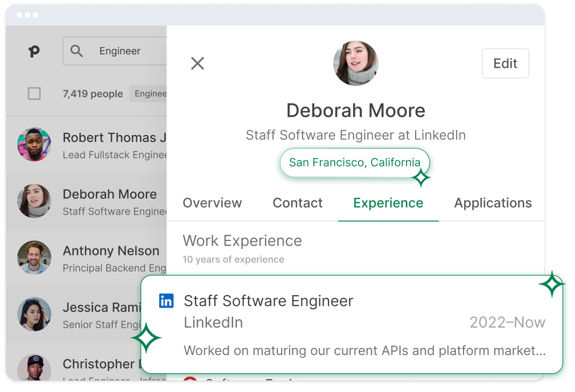Click the 'Work Experience' heading

pyautogui.click(x=242, y=241)
